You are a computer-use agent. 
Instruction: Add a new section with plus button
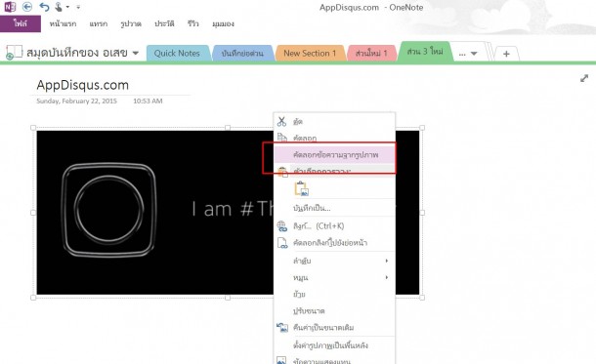506,54
